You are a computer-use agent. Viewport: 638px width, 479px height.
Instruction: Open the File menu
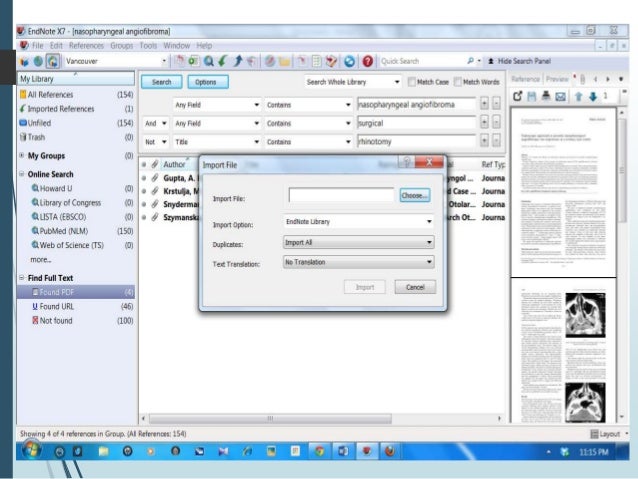point(37,46)
